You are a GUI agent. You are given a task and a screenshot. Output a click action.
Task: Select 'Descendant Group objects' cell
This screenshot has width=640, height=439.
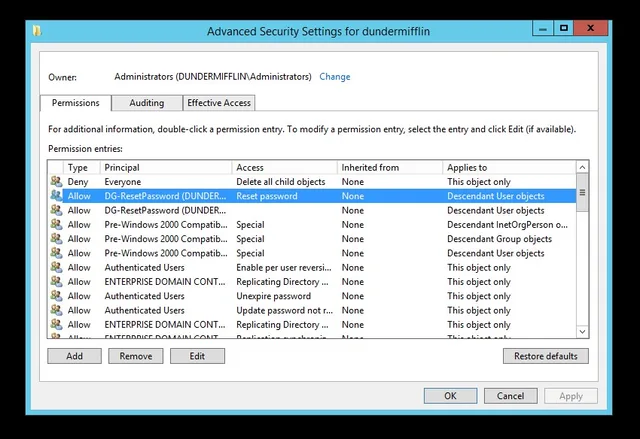pos(500,239)
